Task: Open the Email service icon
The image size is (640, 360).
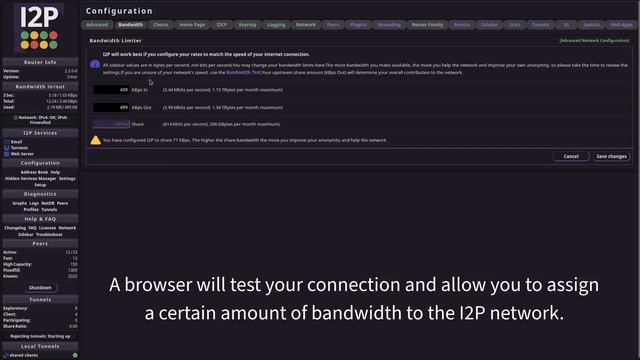Action: (7, 142)
